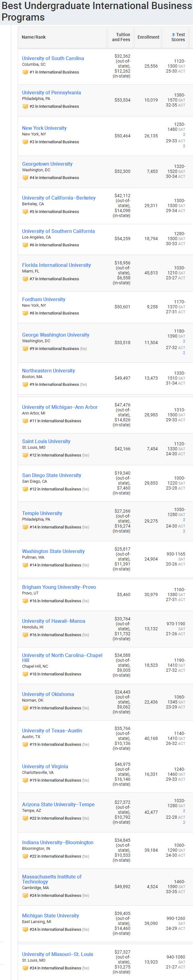Viewport: 193px width, 980px height.
Task: Open the Michigan State University link
Action: coord(50,916)
